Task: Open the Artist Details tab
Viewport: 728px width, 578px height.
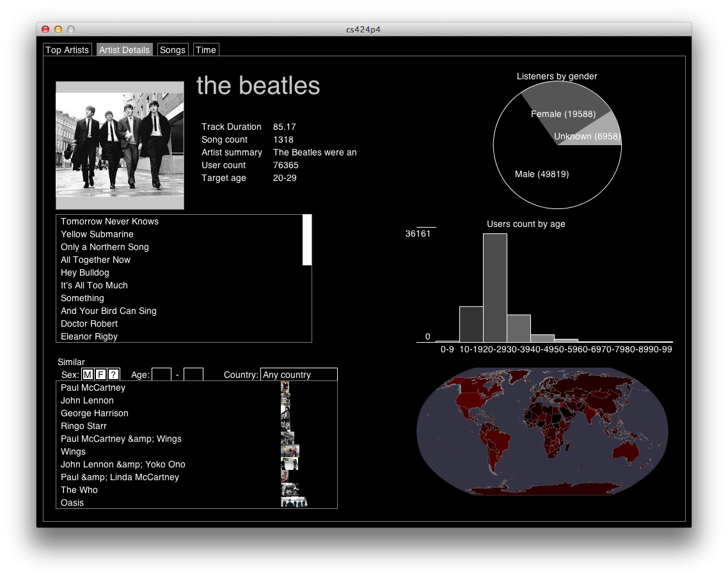Action: [124, 50]
